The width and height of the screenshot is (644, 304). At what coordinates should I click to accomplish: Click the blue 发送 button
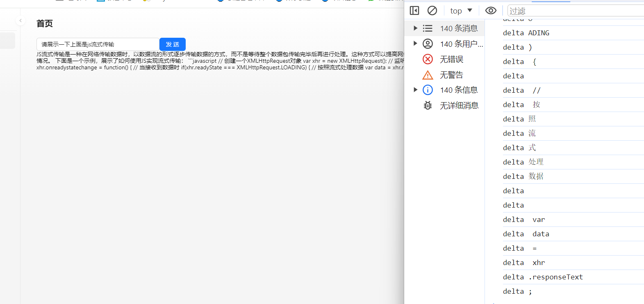(173, 44)
